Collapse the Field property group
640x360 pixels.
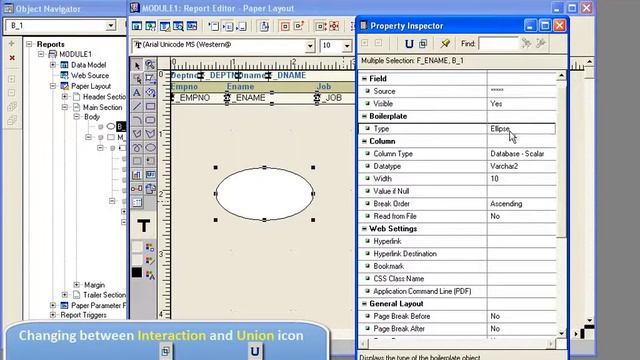(364, 78)
